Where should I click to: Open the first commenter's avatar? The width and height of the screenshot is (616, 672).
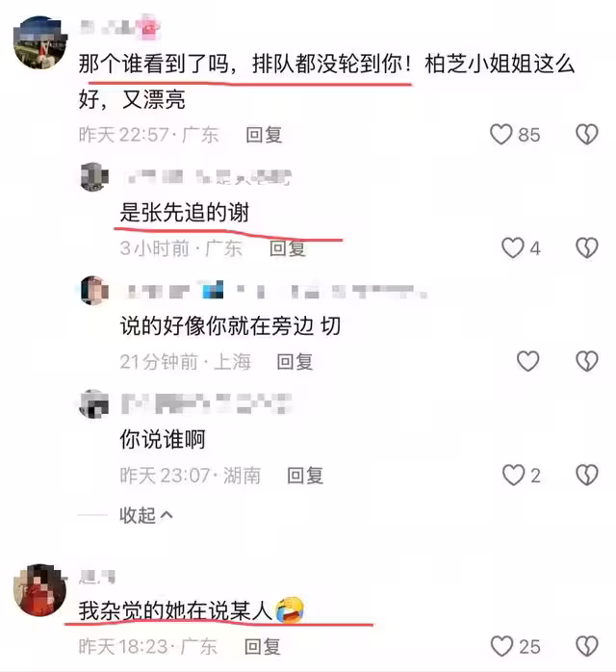[40, 42]
